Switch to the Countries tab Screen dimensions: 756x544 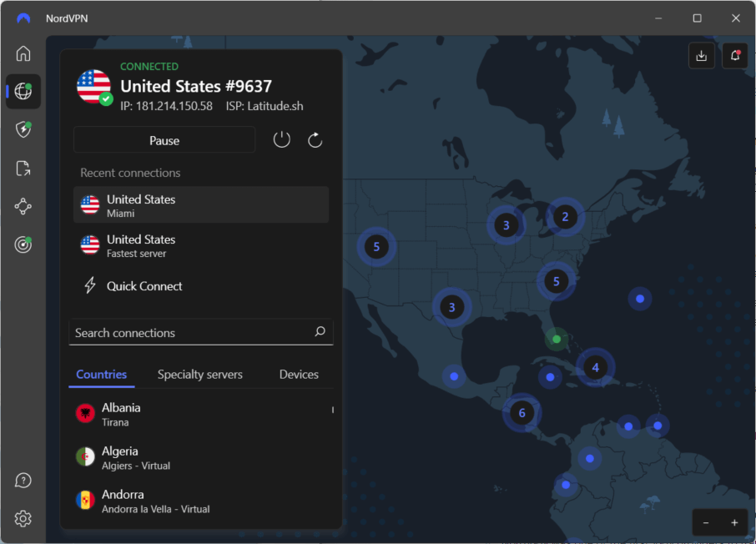point(102,375)
